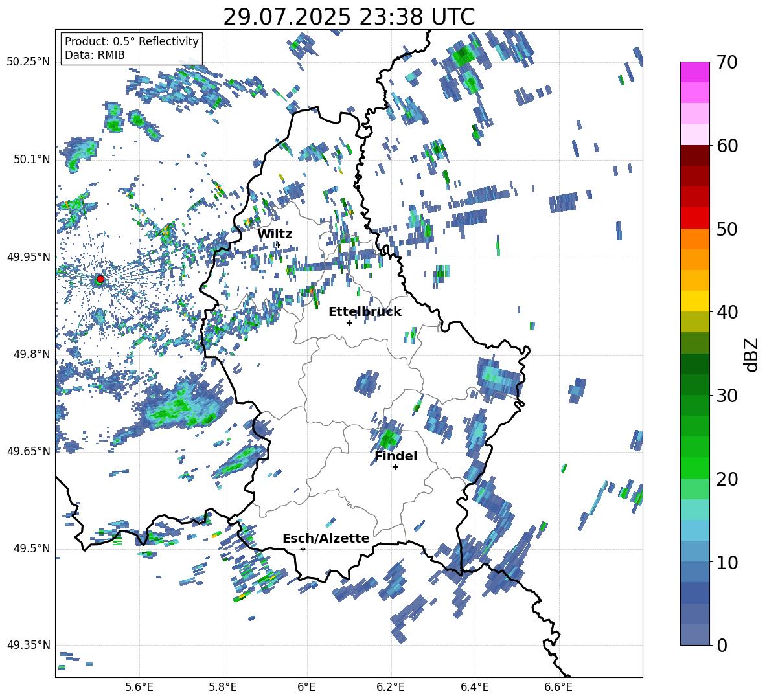
Task: Click the 'Ettelbruck' city label
Action: coord(365,312)
